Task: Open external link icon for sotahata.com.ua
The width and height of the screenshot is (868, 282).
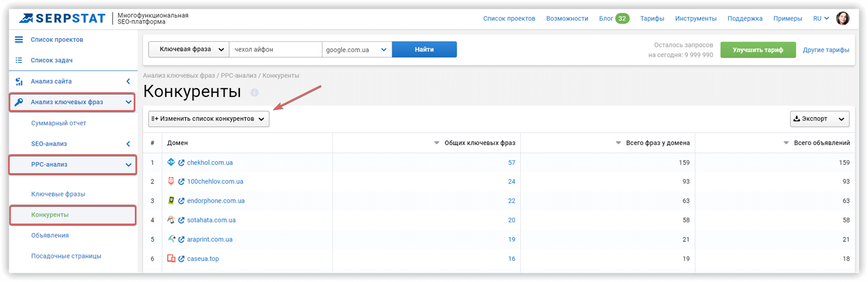Action: pos(181,220)
